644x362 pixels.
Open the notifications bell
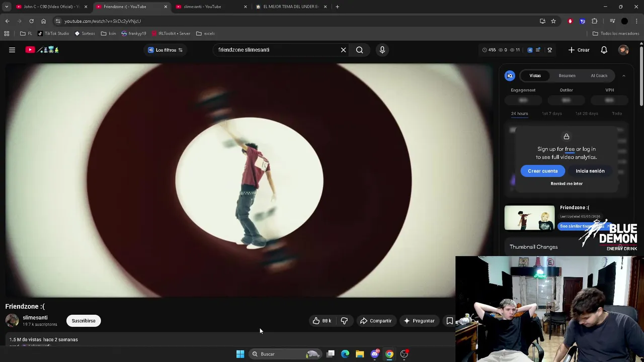[x=604, y=50]
